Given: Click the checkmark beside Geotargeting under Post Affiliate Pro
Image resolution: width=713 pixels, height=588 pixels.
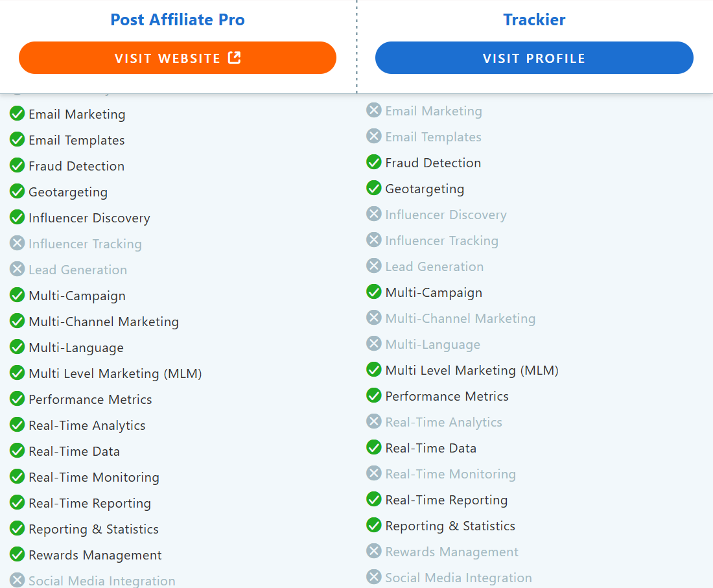Looking at the screenshot, I should tap(18, 191).
